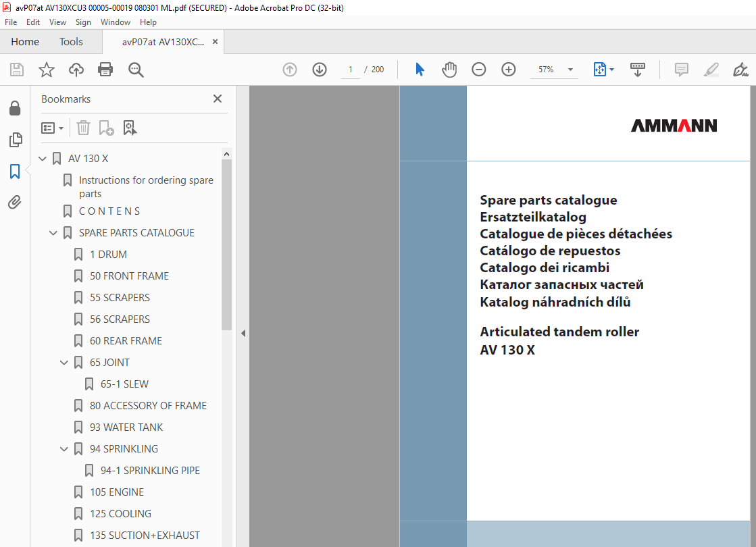Open the Edit menu
Screen dimensions: 756x547
33,22
